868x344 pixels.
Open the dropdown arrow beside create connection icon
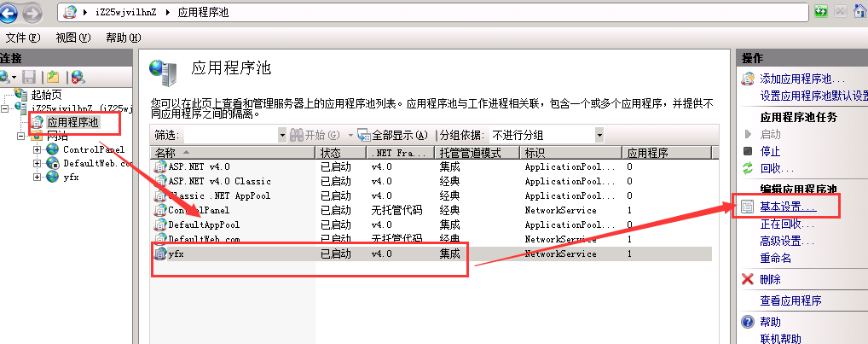click(14, 77)
